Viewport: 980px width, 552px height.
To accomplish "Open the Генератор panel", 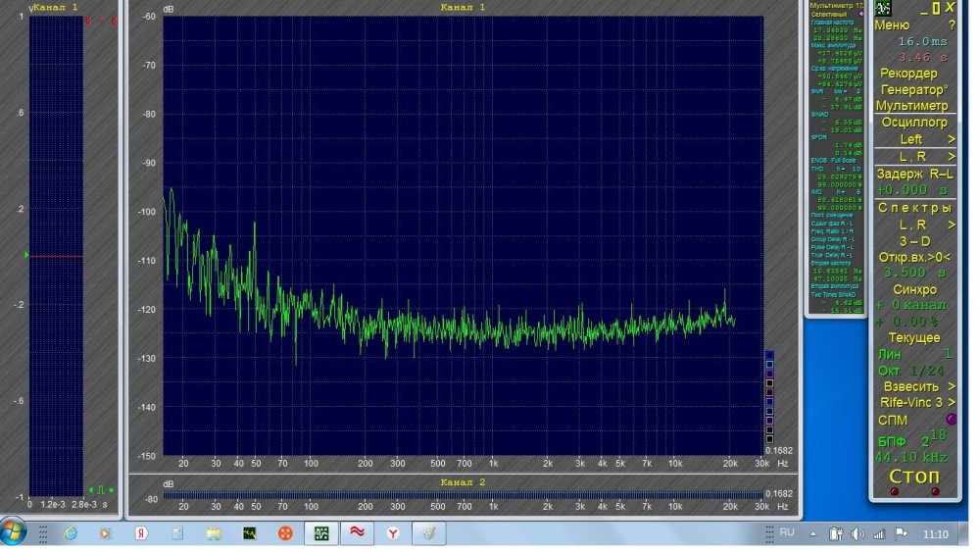I will 913,89.
